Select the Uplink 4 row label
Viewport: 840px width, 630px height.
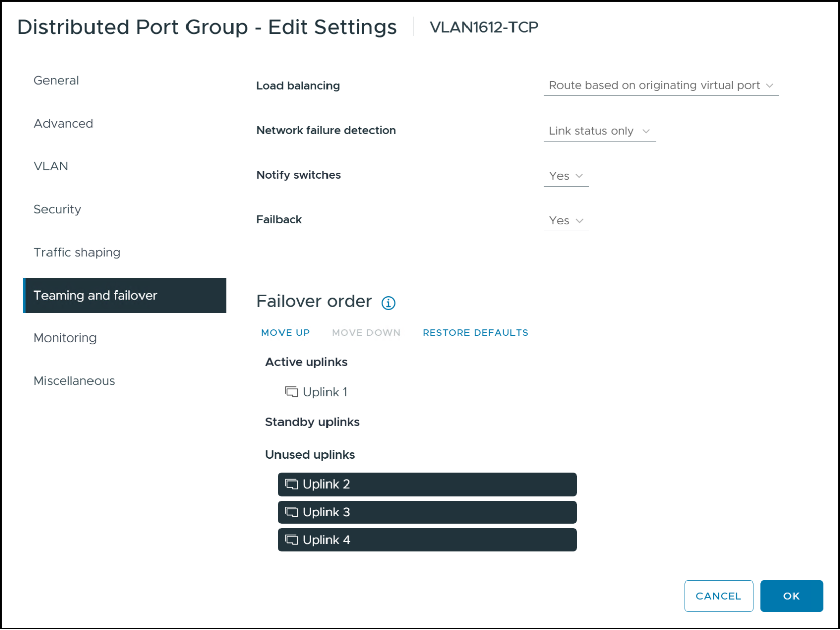pos(326,540)
